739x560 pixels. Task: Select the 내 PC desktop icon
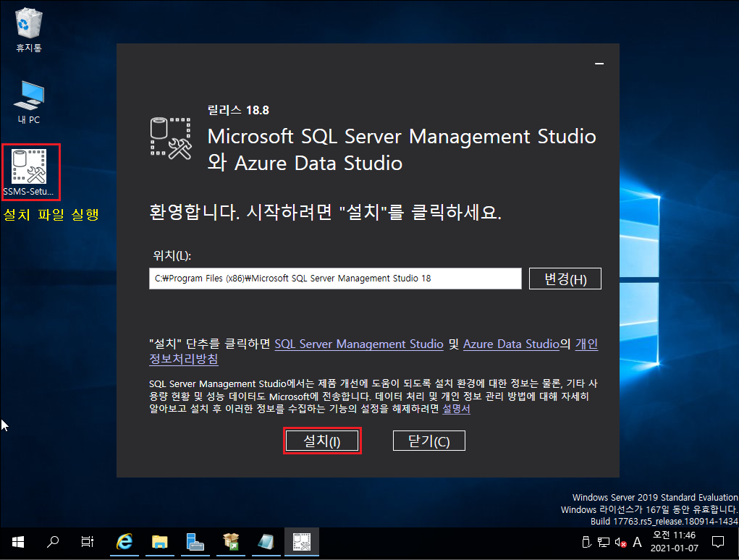pyautogui.click(x=29, y=102)
